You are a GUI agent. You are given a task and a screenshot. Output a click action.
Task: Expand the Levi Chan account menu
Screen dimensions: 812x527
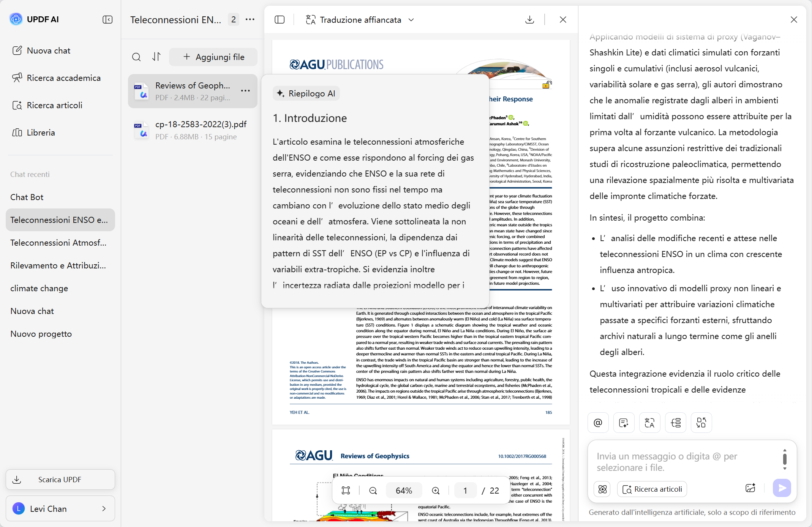(60, 508)
